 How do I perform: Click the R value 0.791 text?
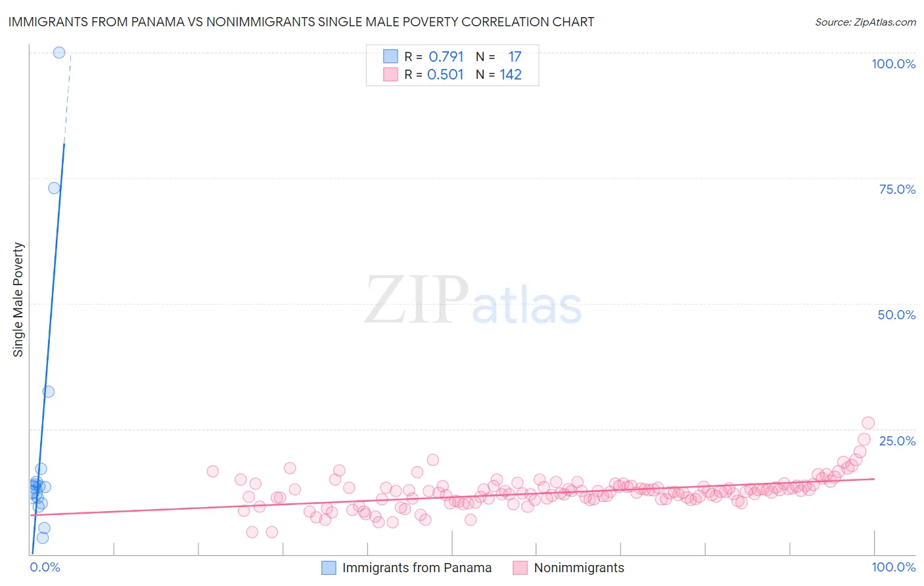tap(446, 57)
